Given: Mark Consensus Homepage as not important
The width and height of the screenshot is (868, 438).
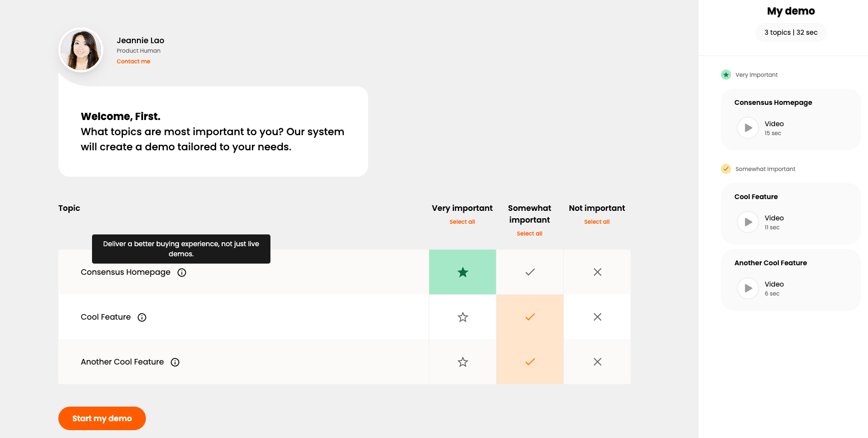Looking at the screenshot, I should (597, 272).
